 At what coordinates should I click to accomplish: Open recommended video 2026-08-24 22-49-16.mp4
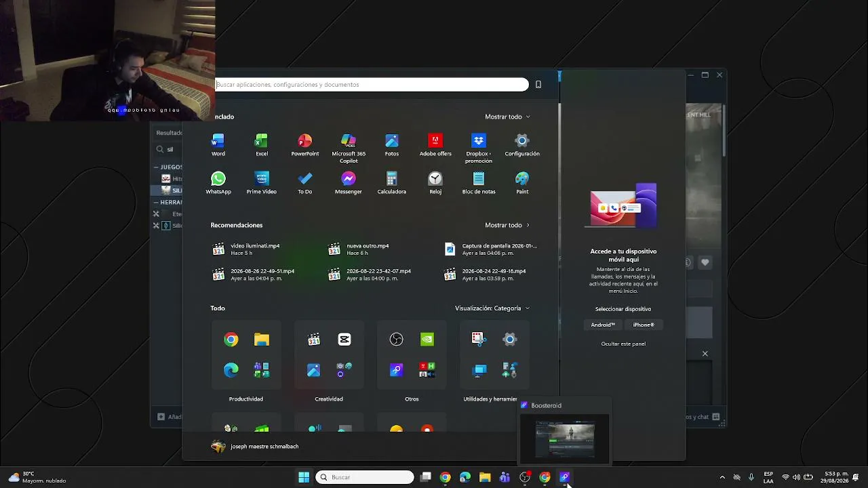(486, 274)
